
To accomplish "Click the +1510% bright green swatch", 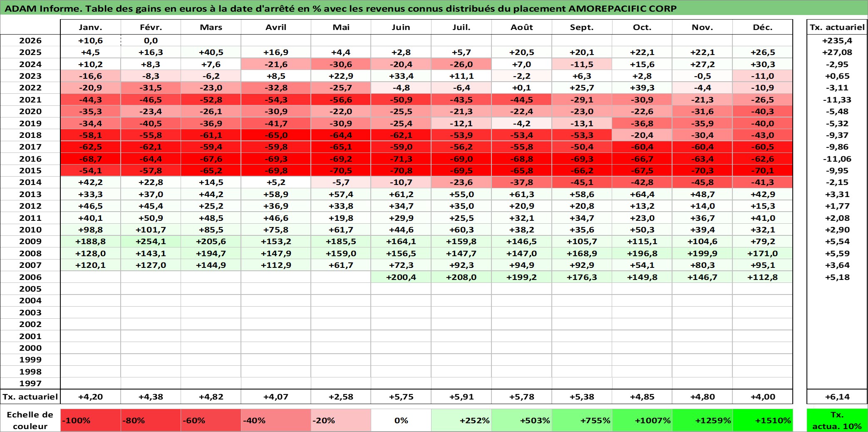I will (x=763, y=420).
